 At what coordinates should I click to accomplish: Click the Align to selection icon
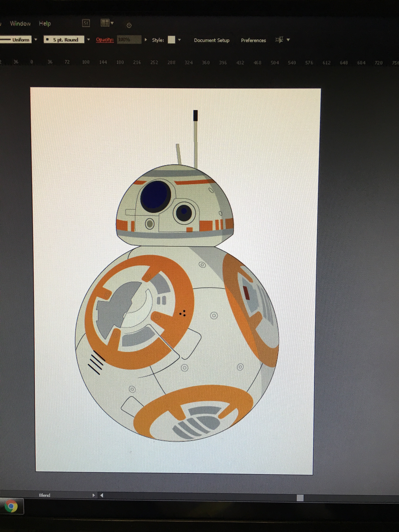tap(279, 40)
